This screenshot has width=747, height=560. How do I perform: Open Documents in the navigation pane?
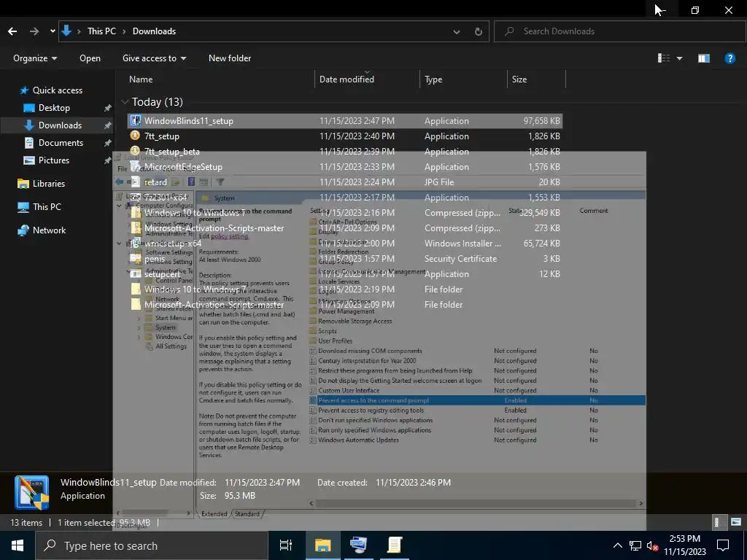61,143
